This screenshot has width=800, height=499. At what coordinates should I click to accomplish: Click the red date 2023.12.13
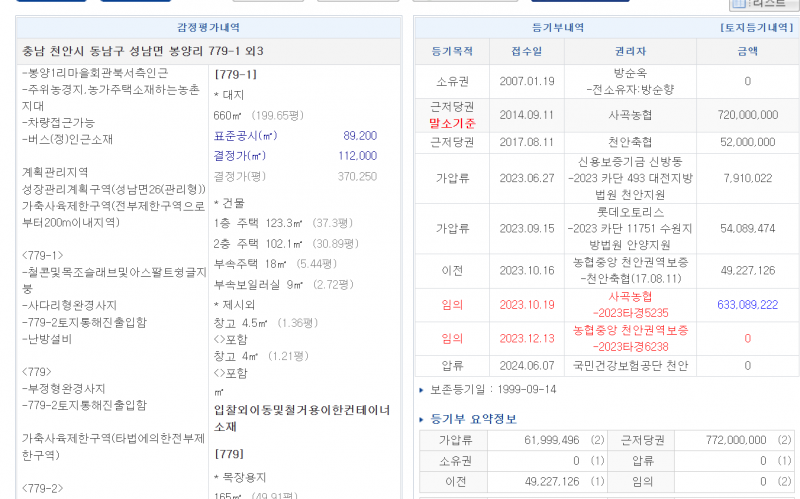(527, 338)
